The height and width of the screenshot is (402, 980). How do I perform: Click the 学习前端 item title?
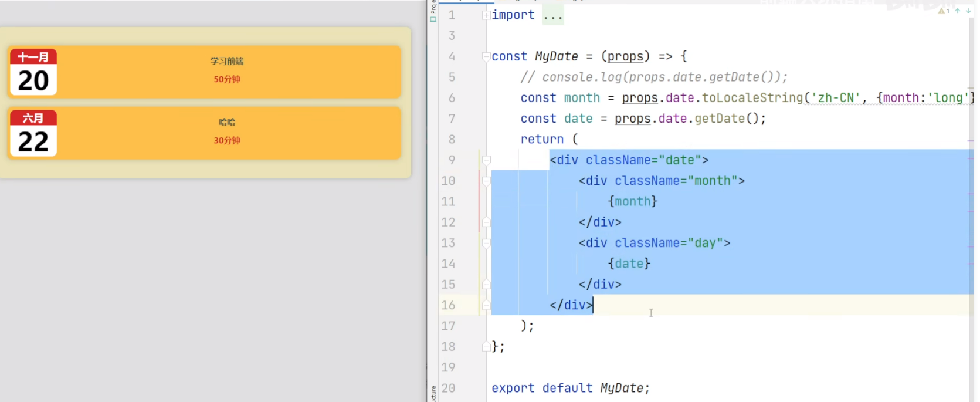227,61
